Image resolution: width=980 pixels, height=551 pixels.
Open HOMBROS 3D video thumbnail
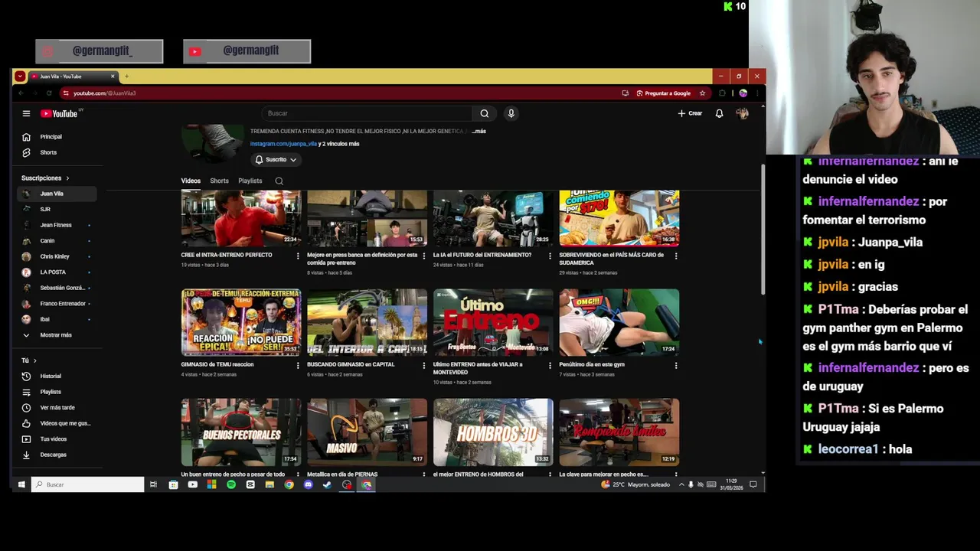[x=493, y=432]
